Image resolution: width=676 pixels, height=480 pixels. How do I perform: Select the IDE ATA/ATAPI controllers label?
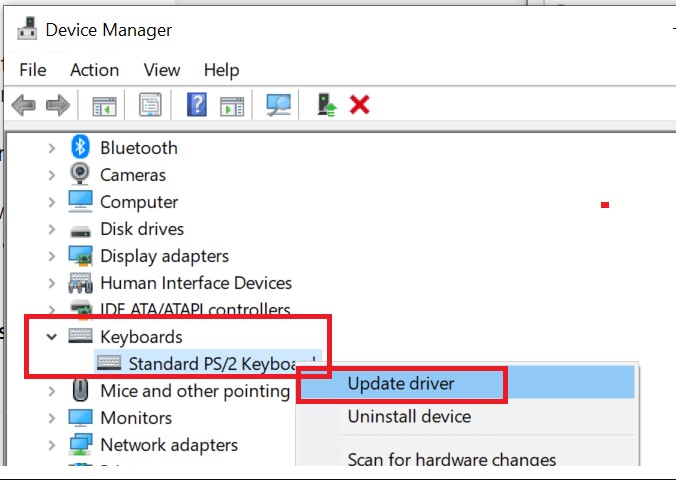(x=195, y=309)
